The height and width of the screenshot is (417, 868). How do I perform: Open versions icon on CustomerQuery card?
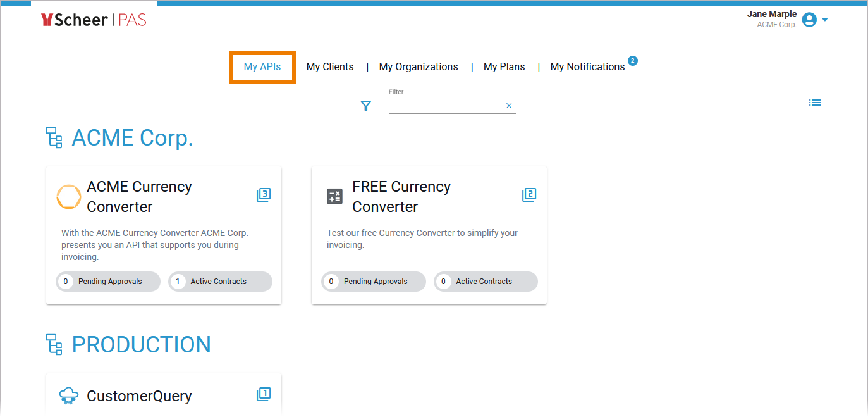click(x=264, y=394)
